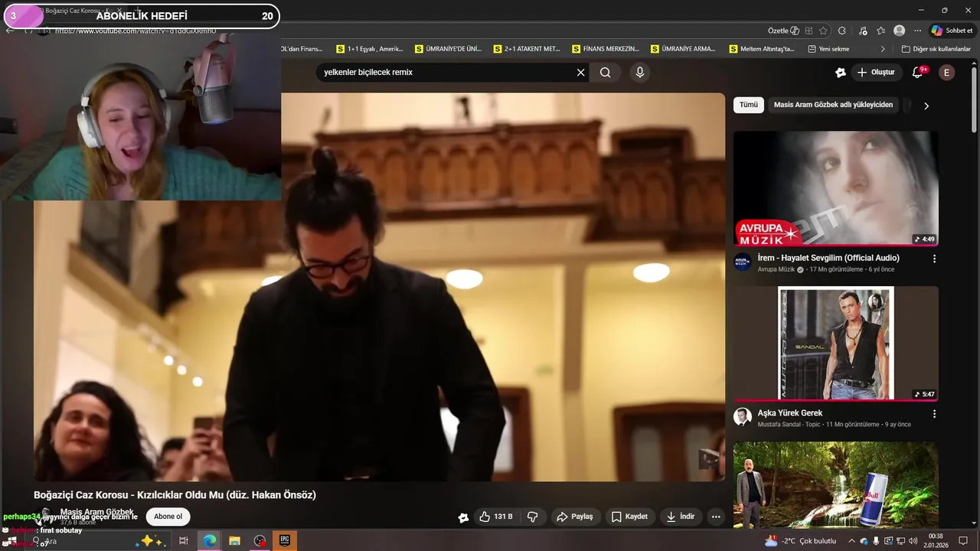Open the weather widget -2°C Çok bulutlu
The image size is (980, 551).
click(x=800, y=541)
